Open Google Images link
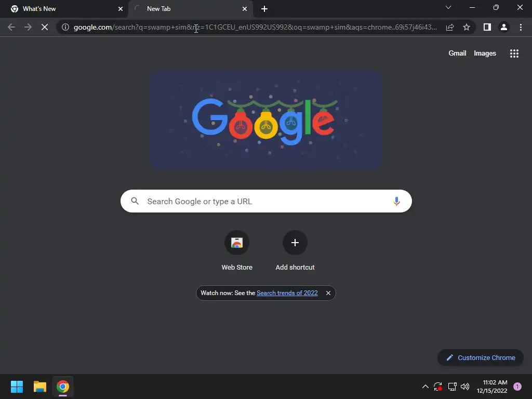532x399 pixels. point(485,54)
